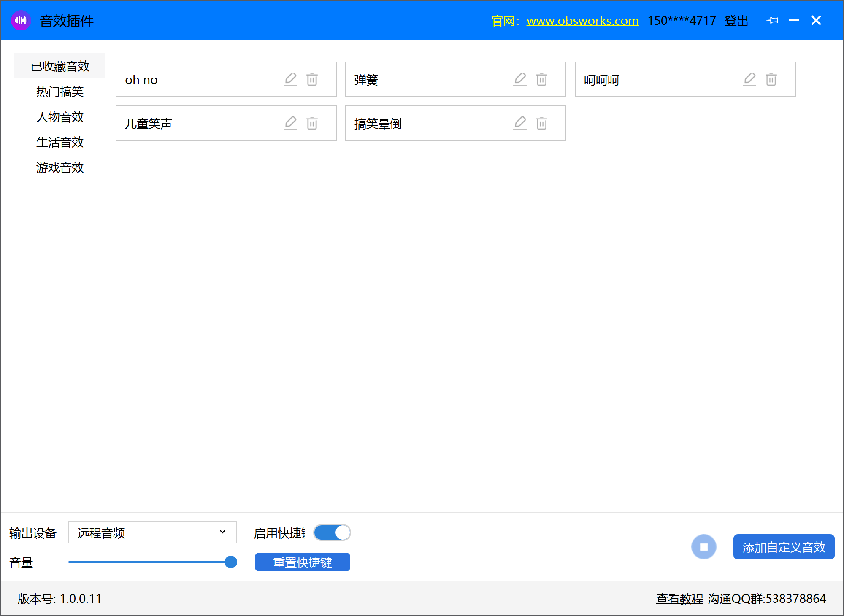This screenshot has width=844, height=616.
Task: Delete the 搞笑晕倒 sound effect
Action: click(542, 123)
